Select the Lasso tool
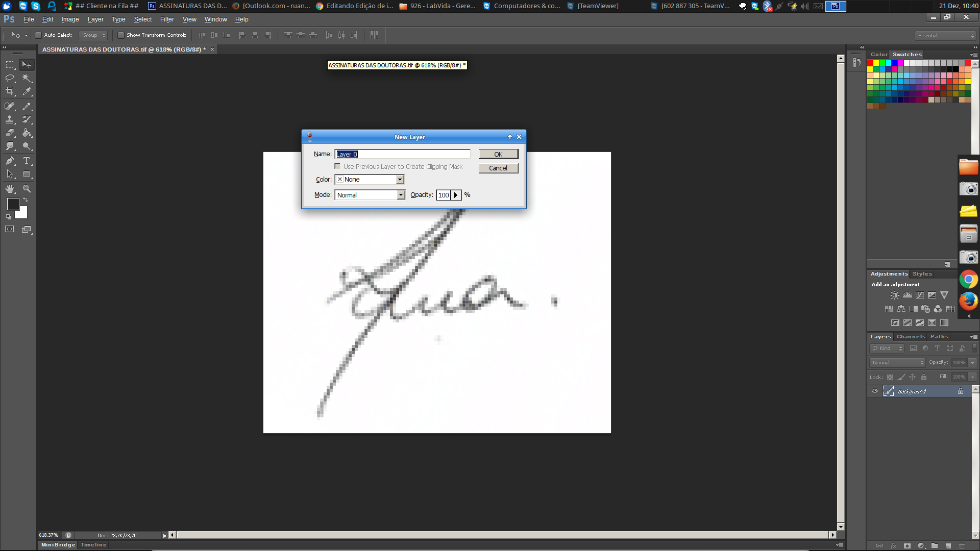This screenshot has height=551, width=980. coord(10,78)
